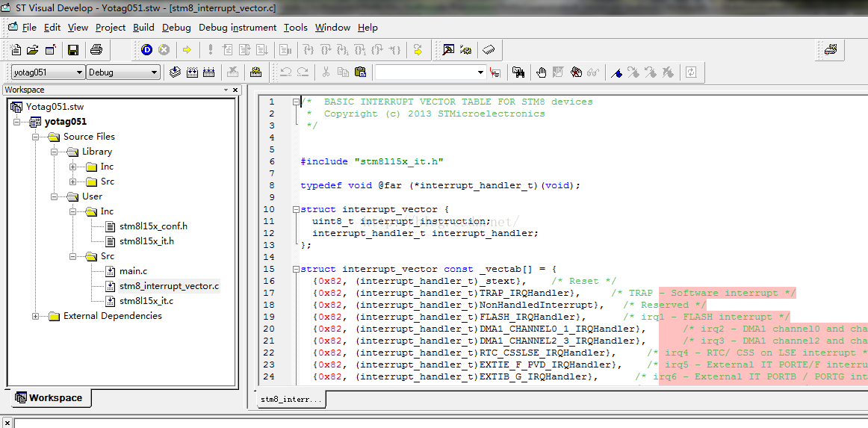
Task: Open the Build menu
Action: (x=143, y=28)
